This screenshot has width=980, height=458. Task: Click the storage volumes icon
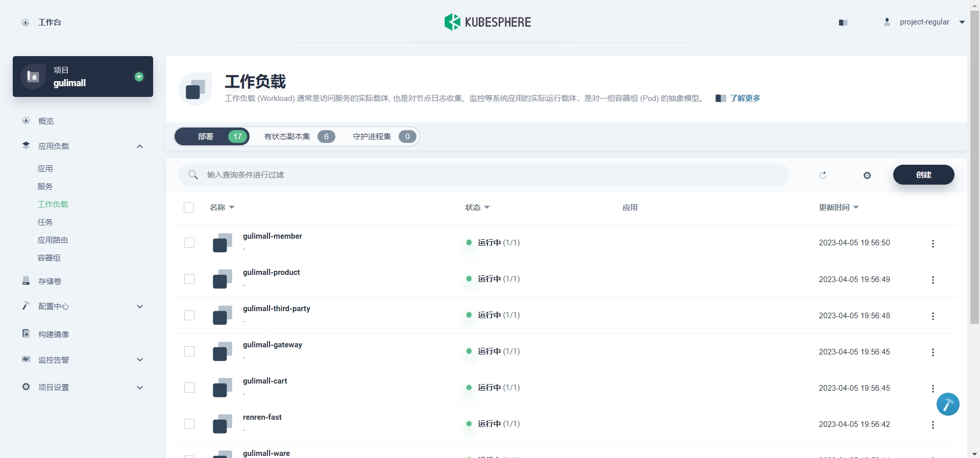point(26,281)
